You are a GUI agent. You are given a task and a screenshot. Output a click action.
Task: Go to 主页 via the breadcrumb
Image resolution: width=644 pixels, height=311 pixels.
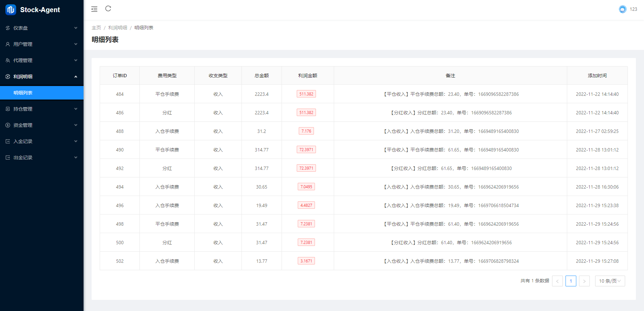click(x=96, y=28)
